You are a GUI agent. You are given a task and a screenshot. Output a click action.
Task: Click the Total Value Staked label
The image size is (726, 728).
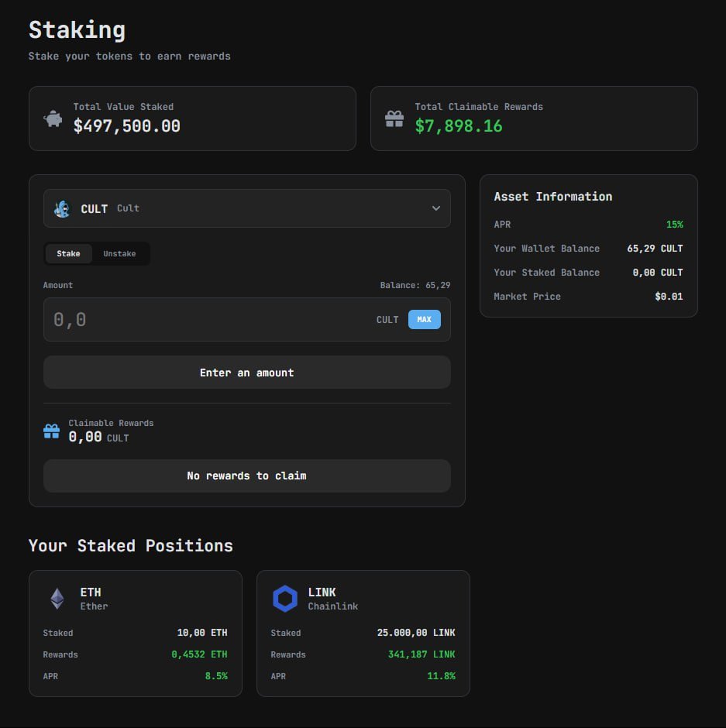pyautogui.click(x=123, y=107)
